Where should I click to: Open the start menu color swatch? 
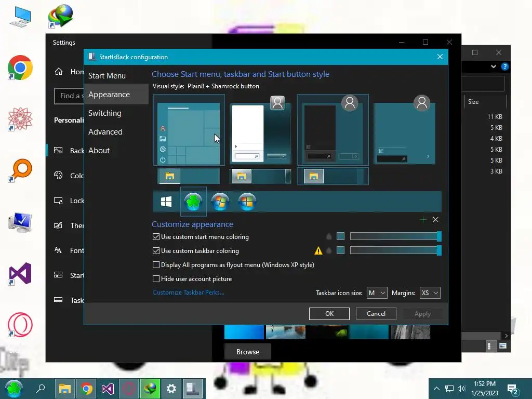[x=340, y=236]
